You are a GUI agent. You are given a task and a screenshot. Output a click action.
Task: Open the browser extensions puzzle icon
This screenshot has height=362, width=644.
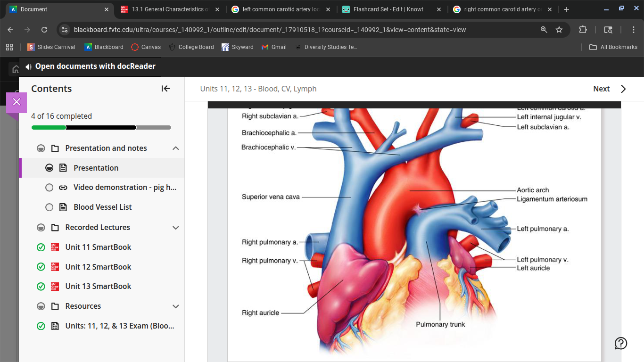[583, 30]
